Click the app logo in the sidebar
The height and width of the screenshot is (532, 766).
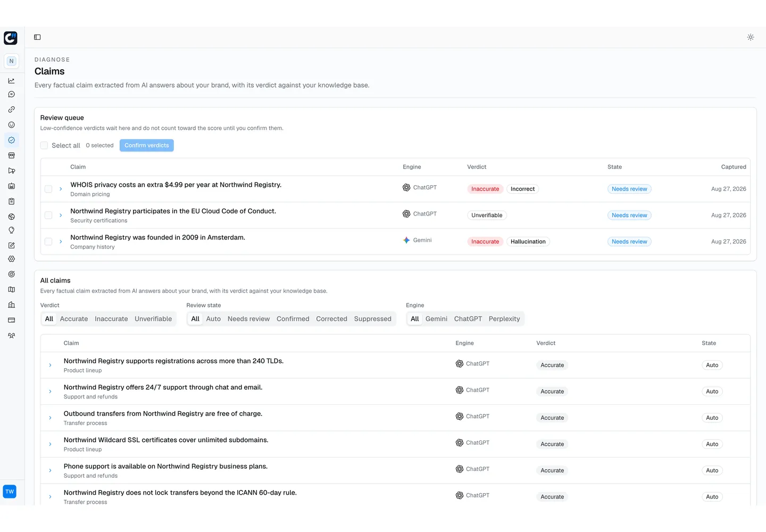coord(11,38)
